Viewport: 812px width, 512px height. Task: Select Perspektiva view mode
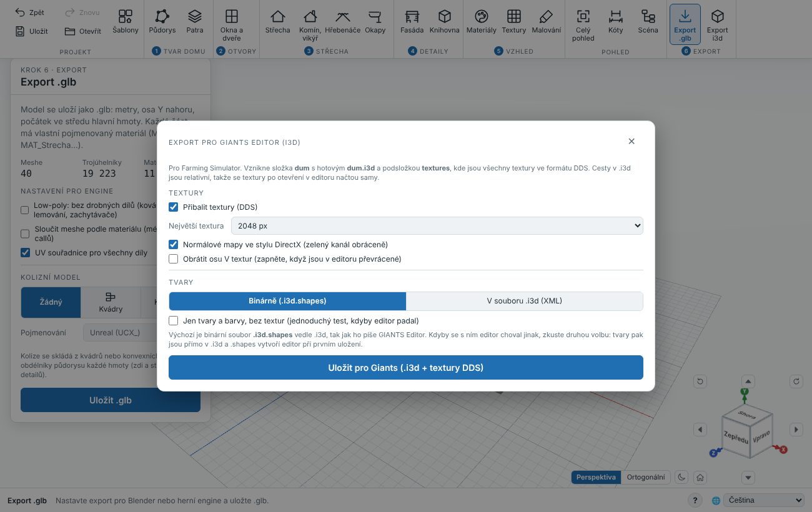(597, 477)
